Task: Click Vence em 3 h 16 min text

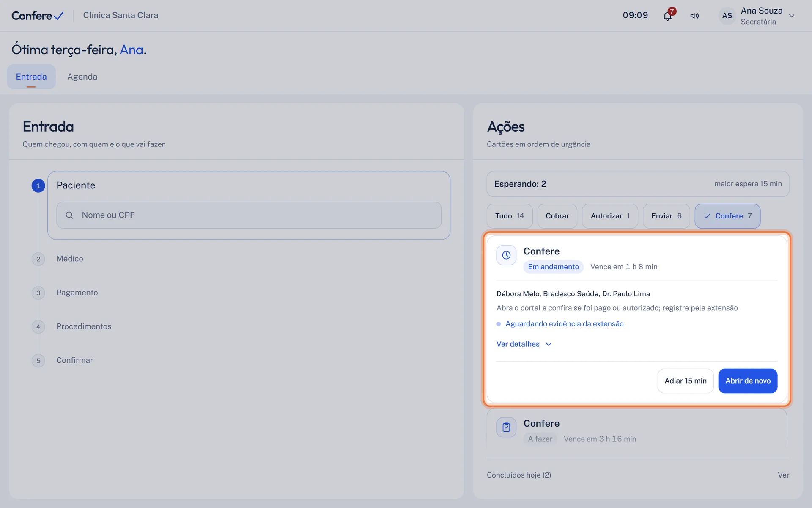Action: pyautogui.click(x=600, y=439)
